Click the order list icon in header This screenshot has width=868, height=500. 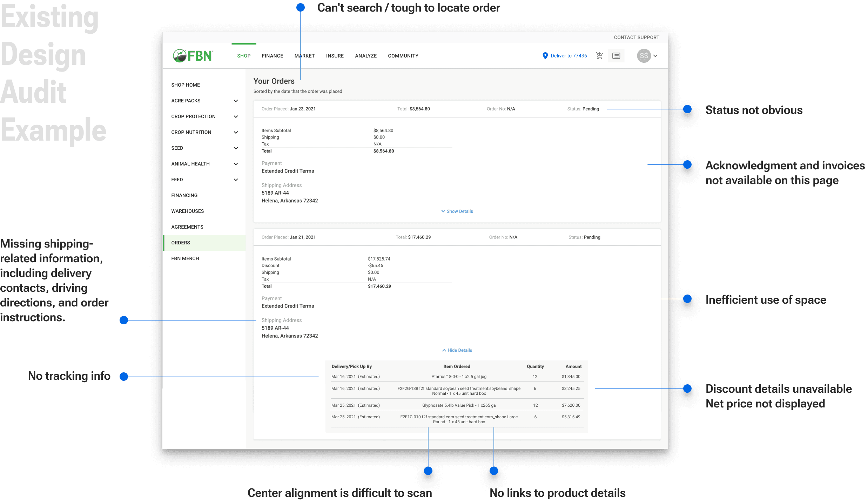point(616,56)
